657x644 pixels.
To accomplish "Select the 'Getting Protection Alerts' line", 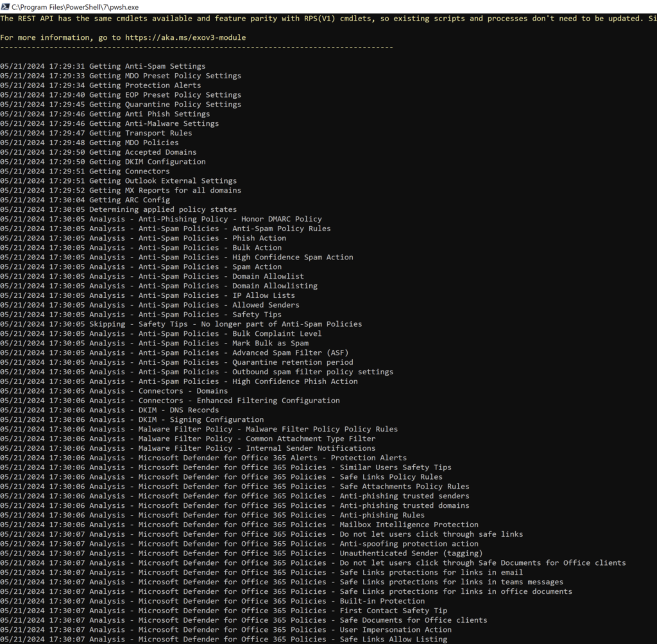I will point(144,85).
